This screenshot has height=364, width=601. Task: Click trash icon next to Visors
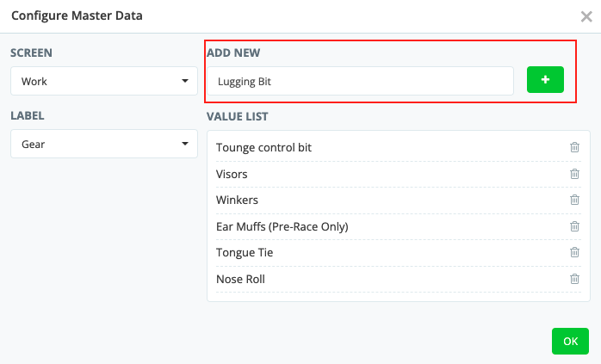pyautogui.click(x=574, y=174)
